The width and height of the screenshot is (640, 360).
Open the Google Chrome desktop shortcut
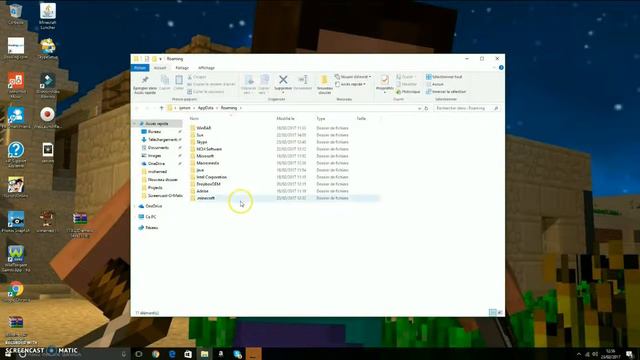(x=16, y=291)
